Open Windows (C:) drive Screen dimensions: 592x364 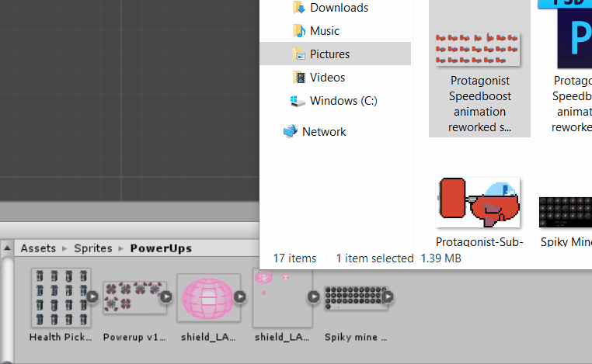343,101
